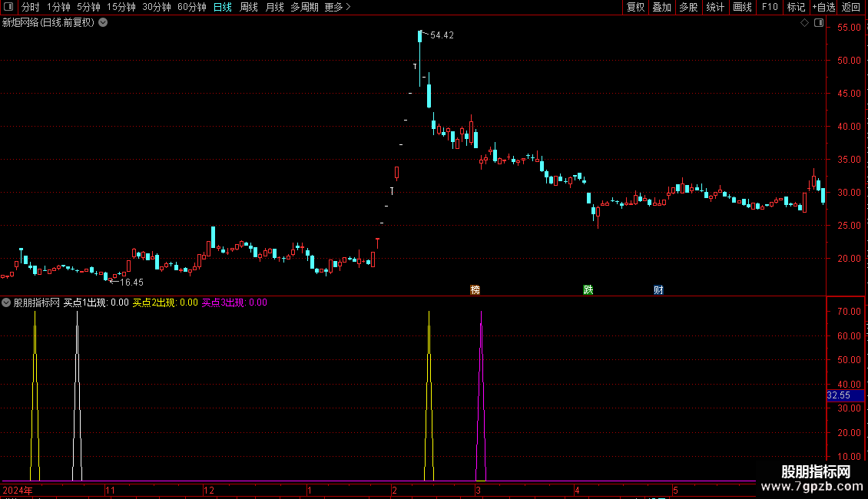Click the 54.42 high price label
Image resolution: width=868 pixels, height=499 pixels.
[x=442, y=35]
